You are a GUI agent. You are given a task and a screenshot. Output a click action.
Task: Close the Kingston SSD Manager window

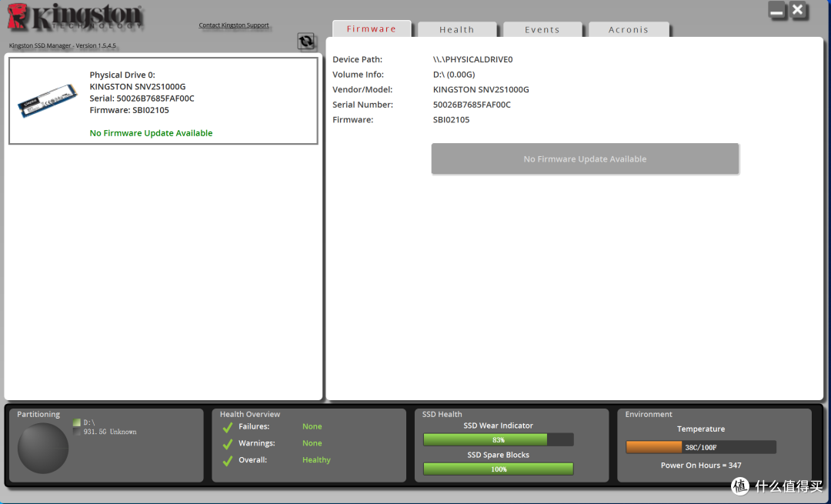(798, 10)
